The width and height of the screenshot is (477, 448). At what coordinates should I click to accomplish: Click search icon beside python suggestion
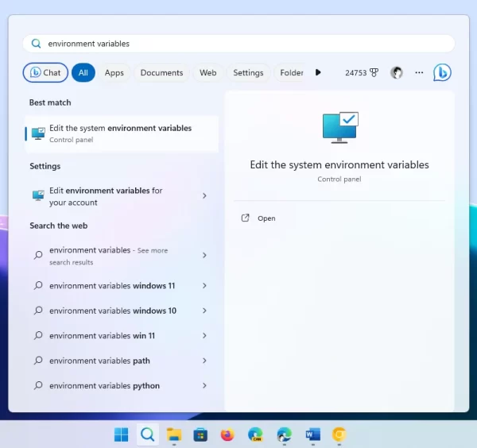coord(38,386)
